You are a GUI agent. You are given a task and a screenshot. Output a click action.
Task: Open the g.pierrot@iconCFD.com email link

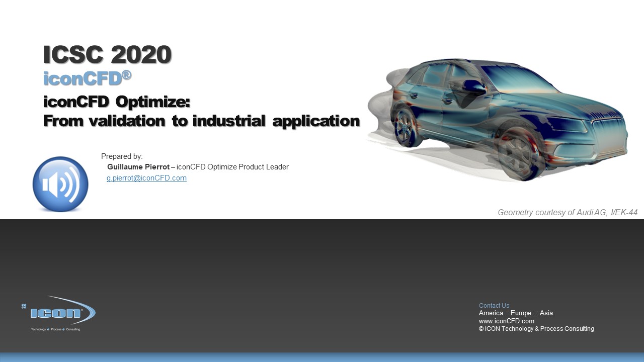pyautogui.click(x=146, y=178)
